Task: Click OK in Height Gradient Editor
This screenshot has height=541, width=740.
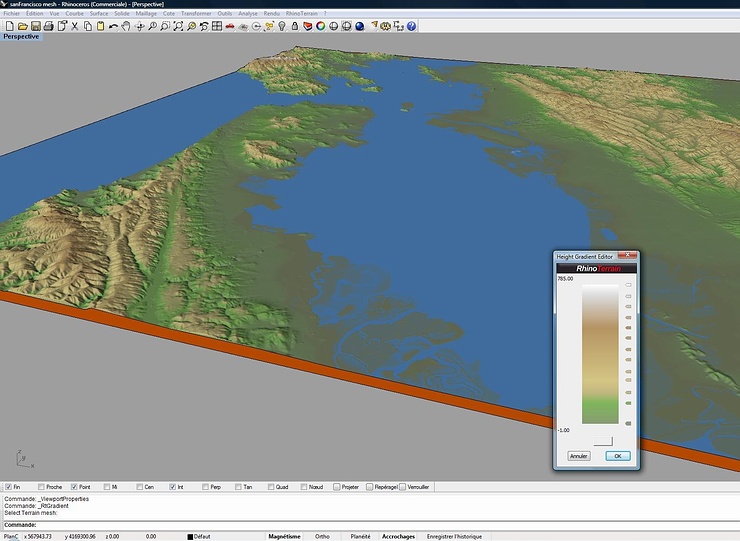Action: point(617,456)
